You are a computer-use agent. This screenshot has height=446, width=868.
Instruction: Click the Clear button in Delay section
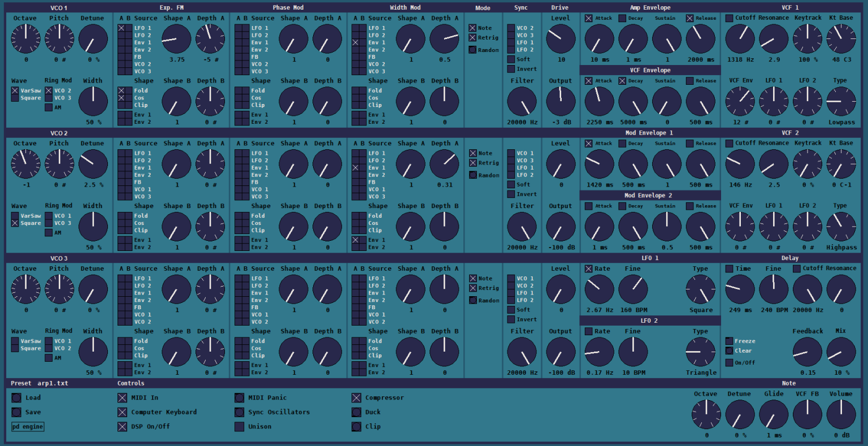coord(729,350)
